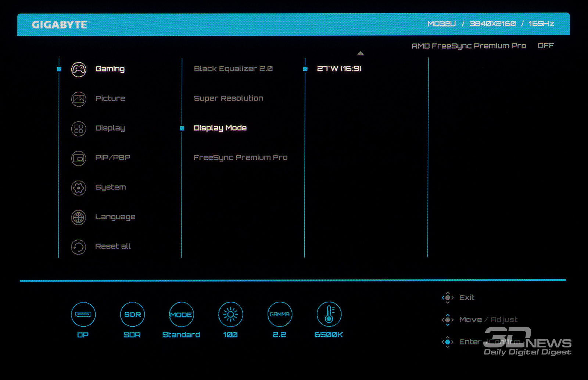Viewport: 588px width, 380px height.
Task: Open the Picture menu icon
Action: 79,99
